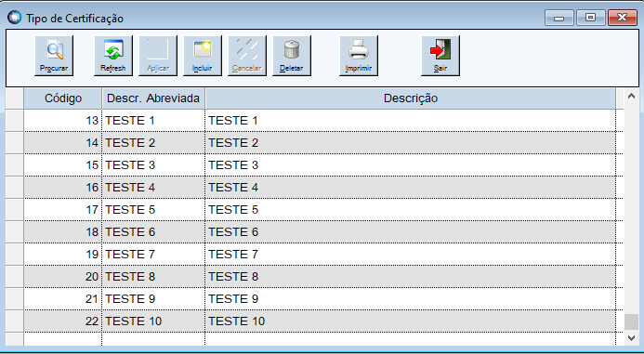This screenshot has height=354, width=644.
Task: Select abbreviated description TESTE 7
Action: point(153,255)
